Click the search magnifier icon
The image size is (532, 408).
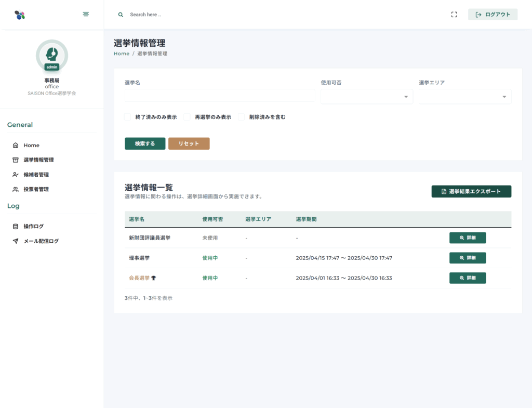[x=121, y=15]
